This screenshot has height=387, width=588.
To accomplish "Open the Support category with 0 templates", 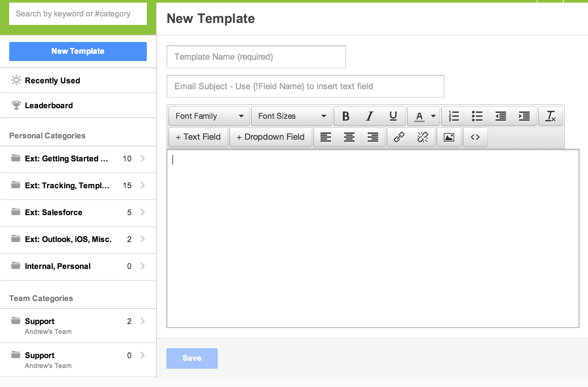I will point(78,360).
